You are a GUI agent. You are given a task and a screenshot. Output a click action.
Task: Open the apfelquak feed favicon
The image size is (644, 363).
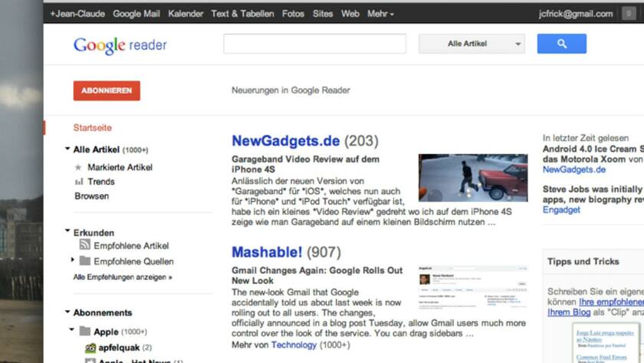(90, 348)
